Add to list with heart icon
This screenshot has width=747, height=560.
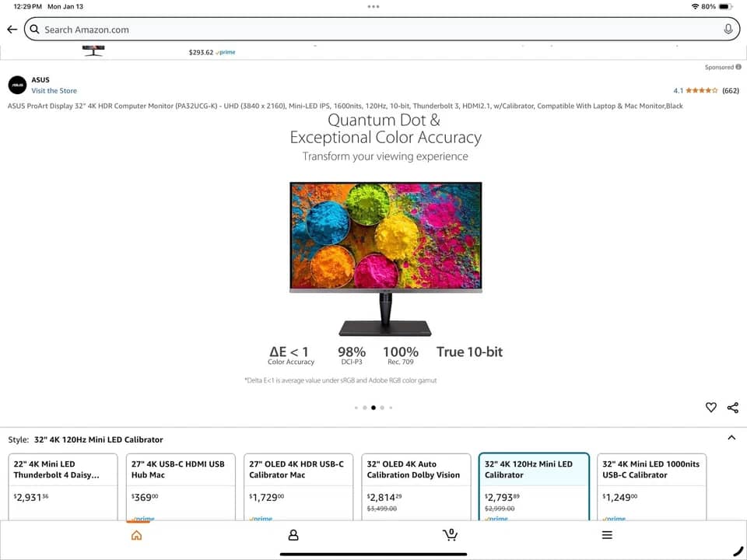(710, 407)
